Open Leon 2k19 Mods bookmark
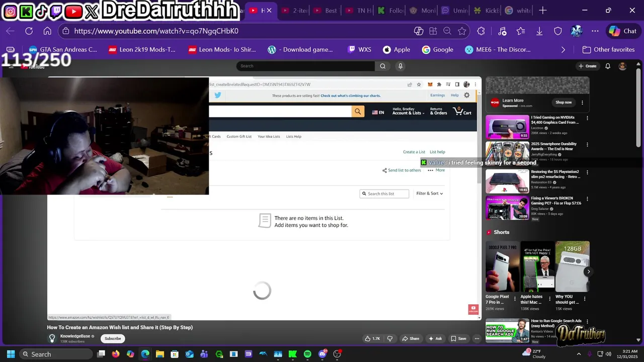This screenshot has width=644, height=362. pos(142,50)
